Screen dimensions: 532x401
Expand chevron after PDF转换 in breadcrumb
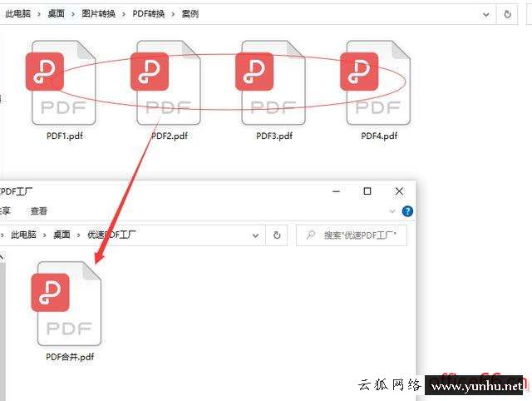coord(173,14)
